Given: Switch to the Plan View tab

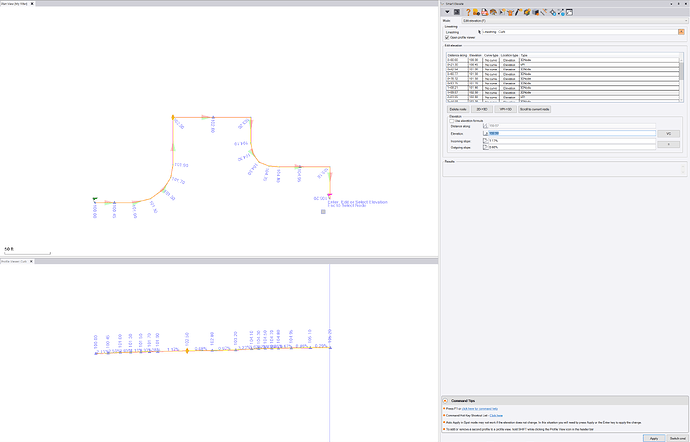Looking at the screenshot, I should (14, 4).
